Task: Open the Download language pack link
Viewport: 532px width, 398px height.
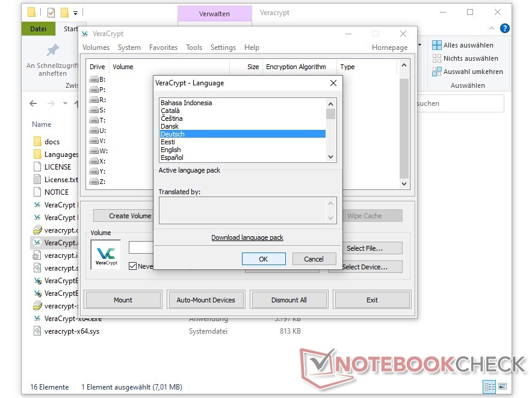Action: click(x=247, y=237)
